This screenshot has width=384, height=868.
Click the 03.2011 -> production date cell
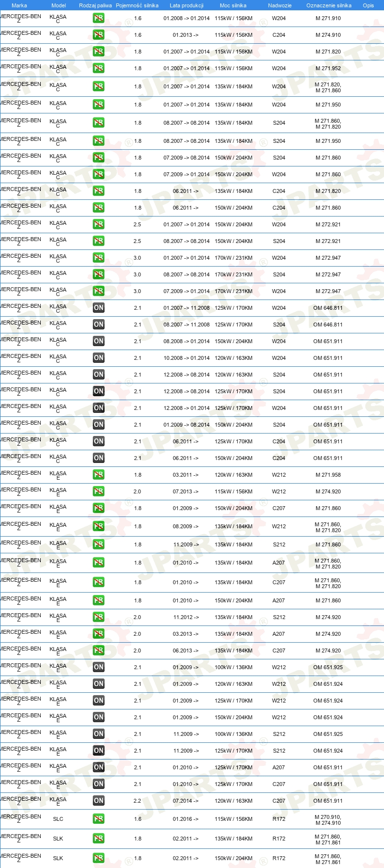[186, 475]
